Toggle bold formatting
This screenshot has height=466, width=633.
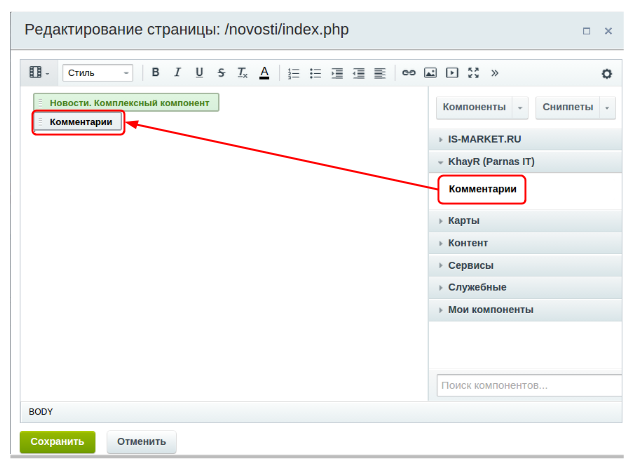pos(155,73)
